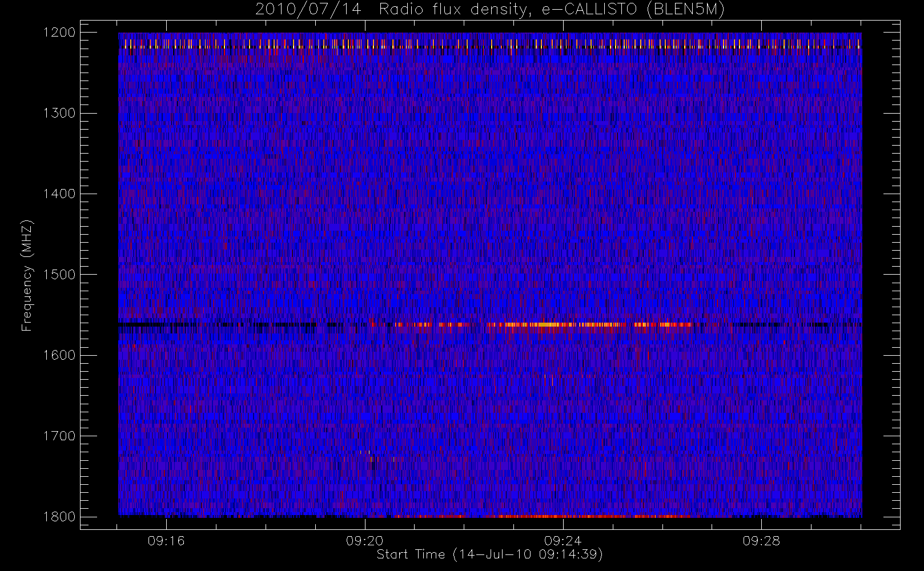
Task: Click the 09:16 time tick label
Action: tap(166, 541)
